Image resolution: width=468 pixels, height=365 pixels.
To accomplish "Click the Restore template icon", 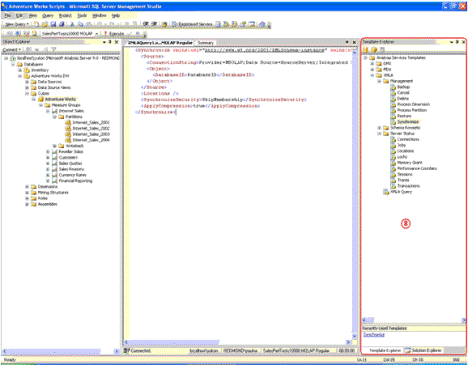I will (x=393, y=116).
